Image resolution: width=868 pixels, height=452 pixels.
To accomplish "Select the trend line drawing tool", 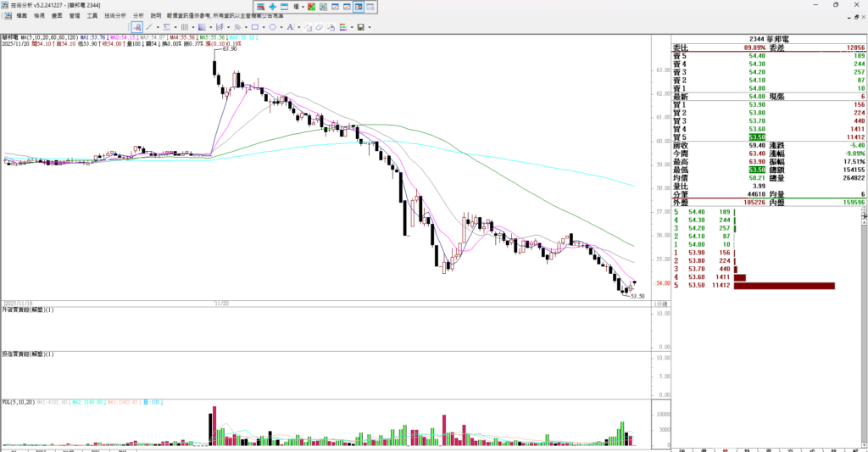I will tap(148, 27).
